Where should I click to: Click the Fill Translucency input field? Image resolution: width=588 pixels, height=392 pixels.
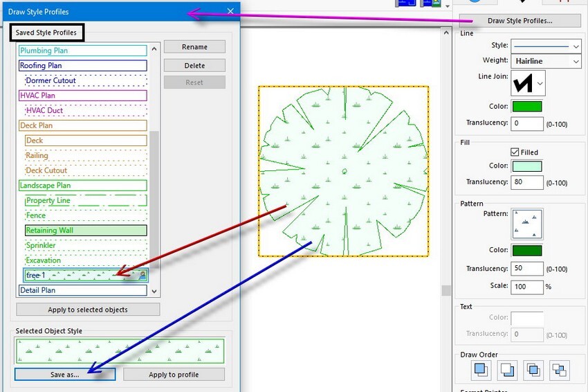pyautogui.click(x=526, y=182)
